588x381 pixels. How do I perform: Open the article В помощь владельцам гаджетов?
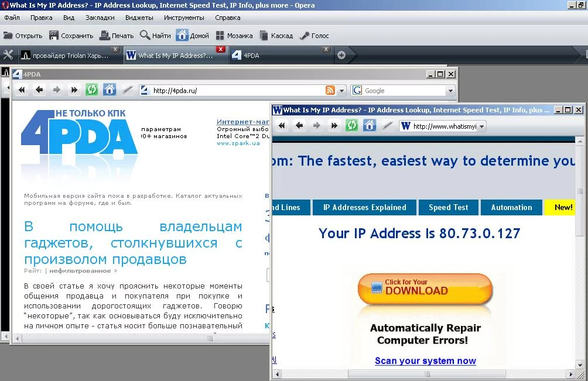pyautogui.click(x=133, y=243)
